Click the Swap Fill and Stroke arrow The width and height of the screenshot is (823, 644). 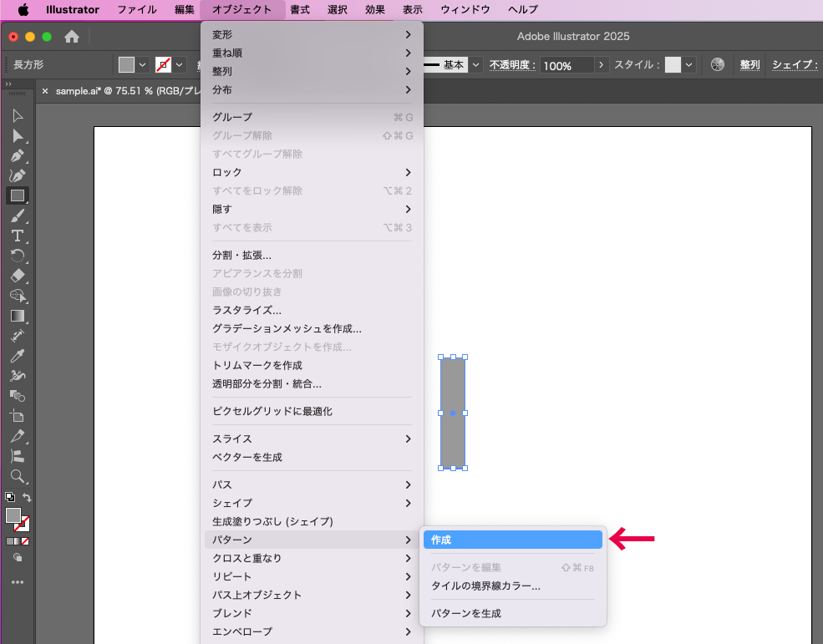(x=27, y=497)
